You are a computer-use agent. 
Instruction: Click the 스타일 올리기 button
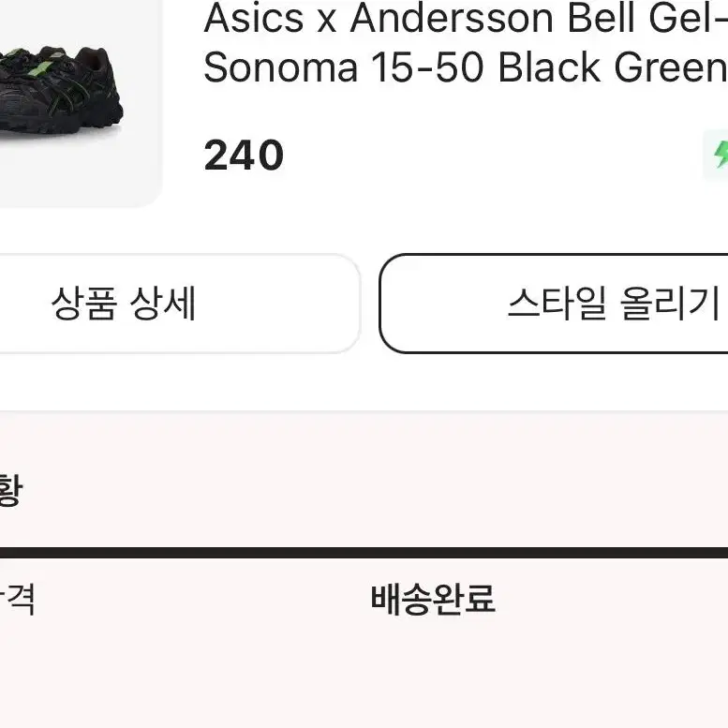tap(554, 304)
